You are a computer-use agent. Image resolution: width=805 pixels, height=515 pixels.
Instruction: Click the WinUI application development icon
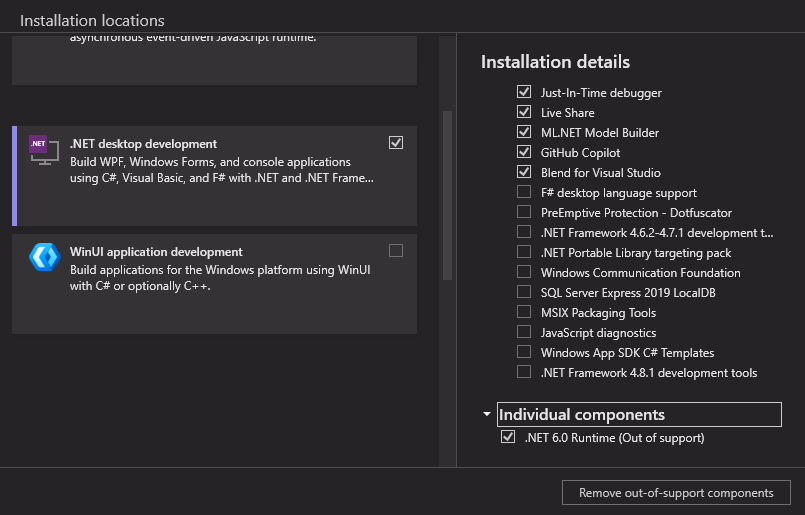point(45,257)
